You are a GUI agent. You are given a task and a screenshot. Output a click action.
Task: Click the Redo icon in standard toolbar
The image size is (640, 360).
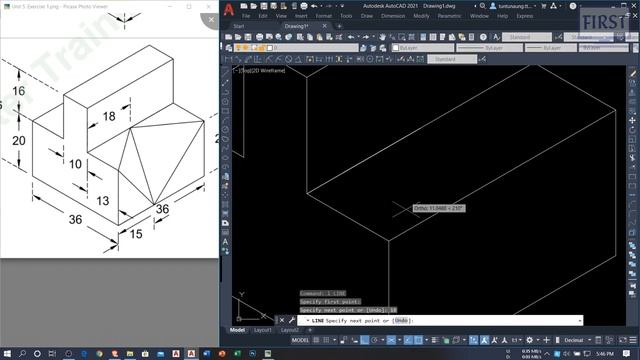click(366, 37)
